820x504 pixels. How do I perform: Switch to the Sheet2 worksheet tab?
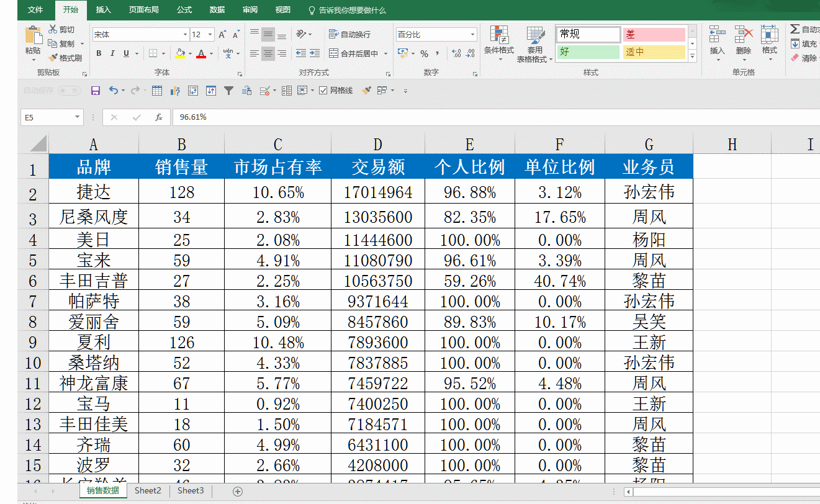148,491
